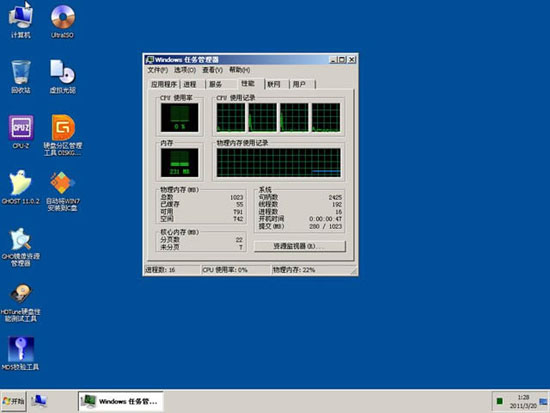Minimize the Task Manager window
Screen dimensions: 550x413
333,60
